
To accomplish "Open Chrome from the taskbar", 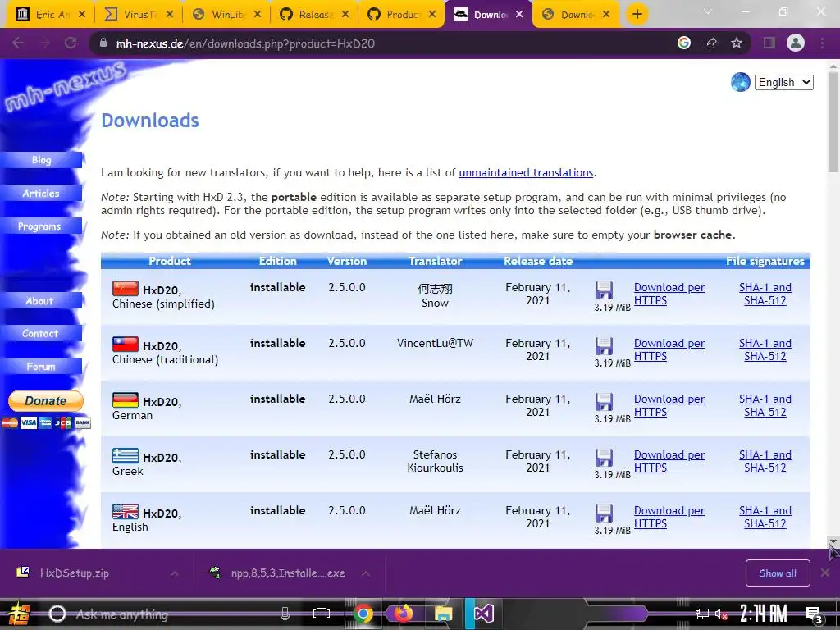I will click(x=363, y=614).
